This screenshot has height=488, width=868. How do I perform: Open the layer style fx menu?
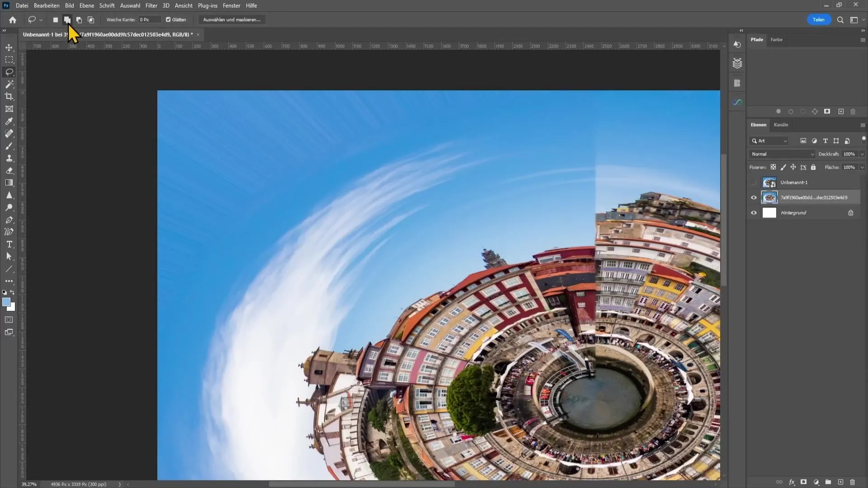click(792, 482)
